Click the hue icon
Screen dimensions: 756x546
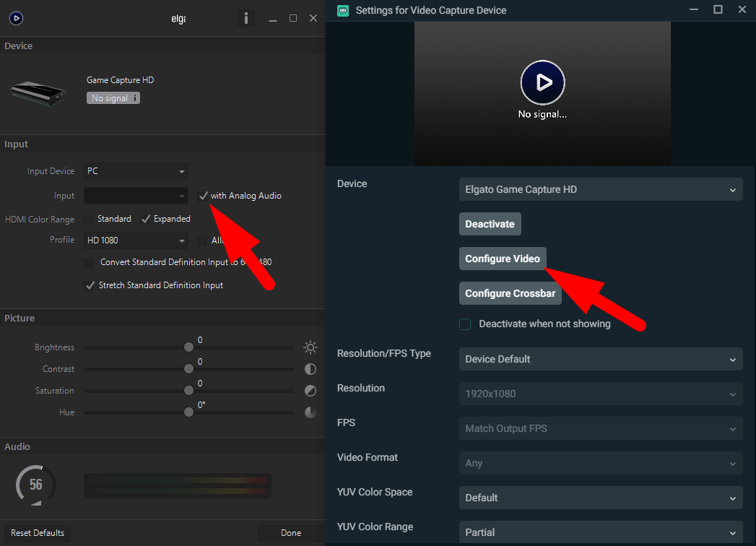310,412
